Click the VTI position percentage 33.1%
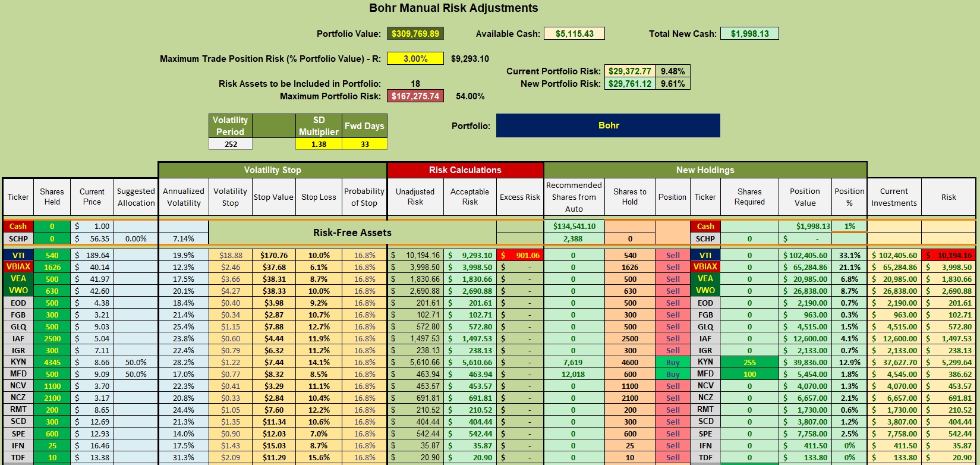The height and width of the screenshot is (465, 980). pyautogui.click(x=849, y=255)
